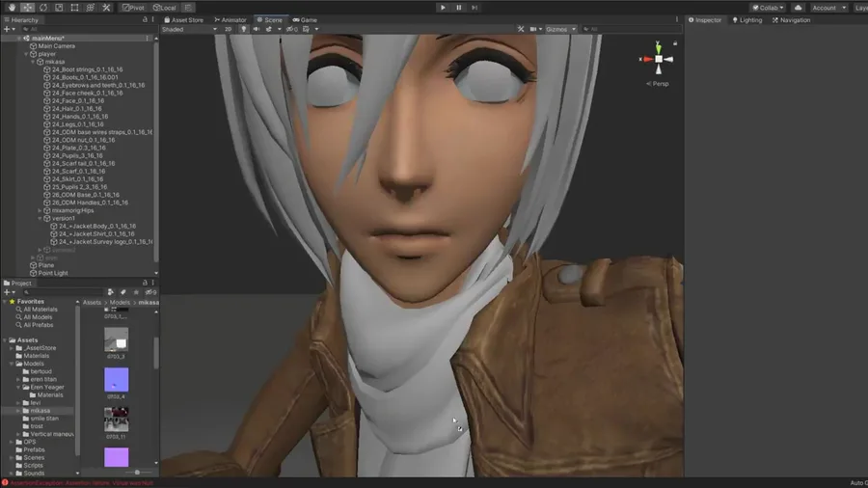Expand mixamorig:Hips in Hierarchy
Viewport: 868px width, 488px height.
point(40,211)
